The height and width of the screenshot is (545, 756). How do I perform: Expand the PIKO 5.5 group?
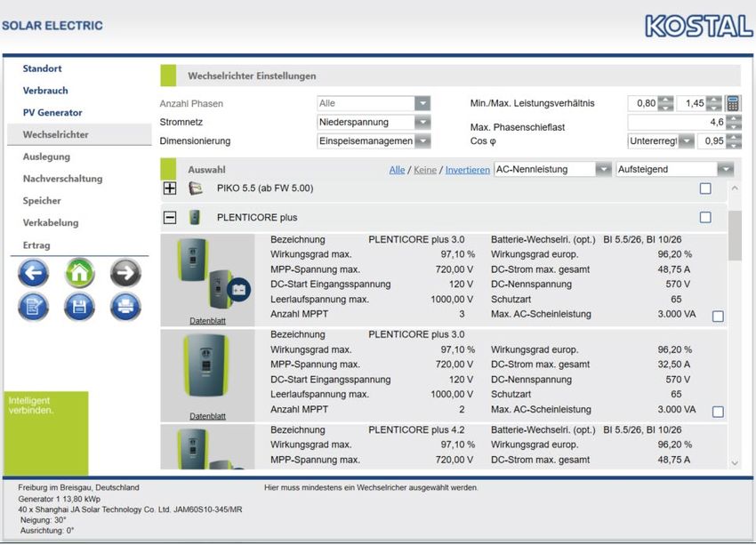point(170,188)
